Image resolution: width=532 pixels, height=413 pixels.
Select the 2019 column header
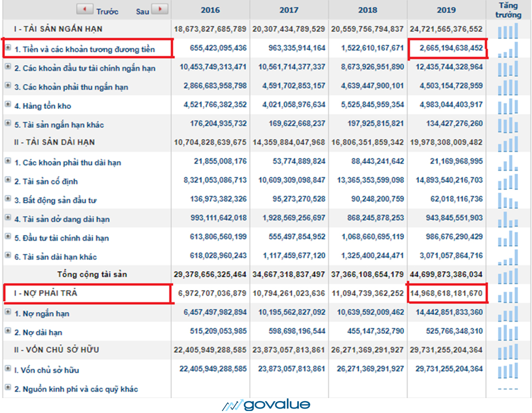[446, 10]
